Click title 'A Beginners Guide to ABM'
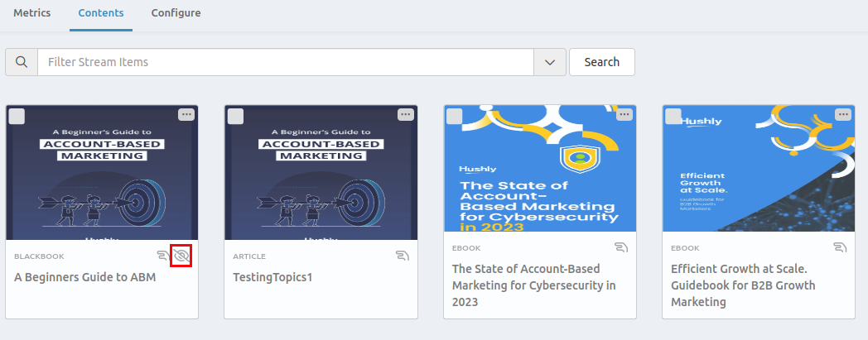Screen dimensions: 868x340 point(84,277)
